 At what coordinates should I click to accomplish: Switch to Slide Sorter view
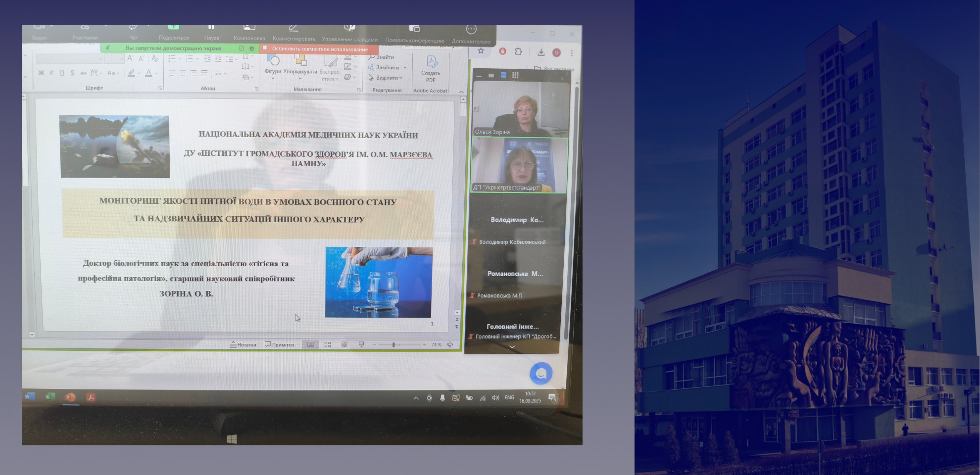click(x=328, y=344)
